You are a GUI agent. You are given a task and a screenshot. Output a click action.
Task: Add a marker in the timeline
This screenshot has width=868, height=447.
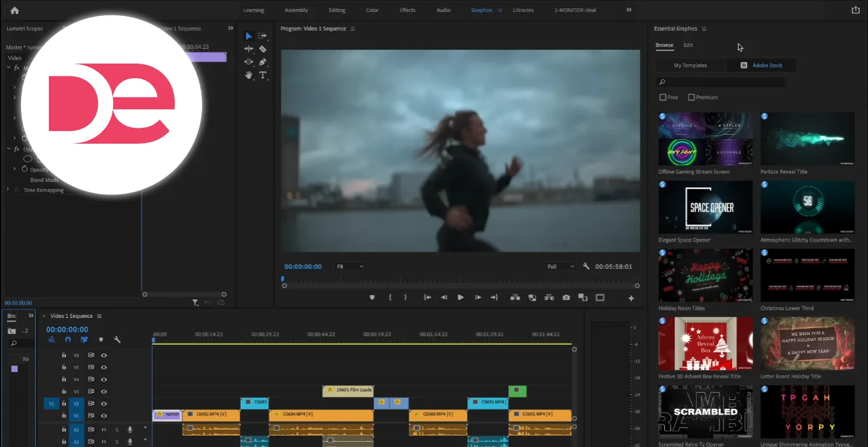(x=100, y=340)
